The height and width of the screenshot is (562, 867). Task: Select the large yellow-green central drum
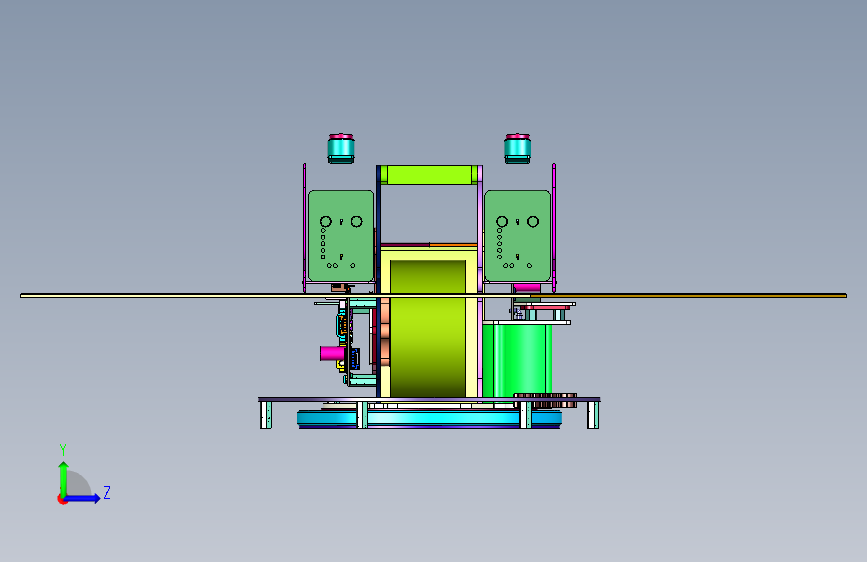pos(428,329)
